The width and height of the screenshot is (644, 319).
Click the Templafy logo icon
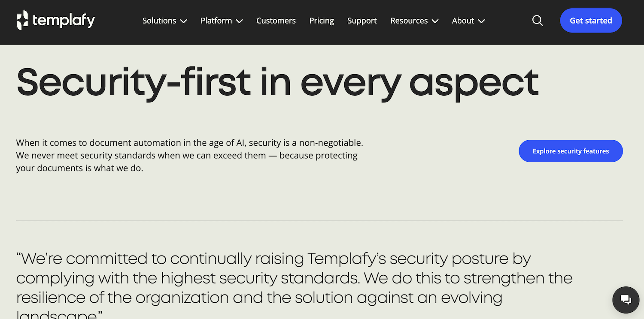(22, 21)
